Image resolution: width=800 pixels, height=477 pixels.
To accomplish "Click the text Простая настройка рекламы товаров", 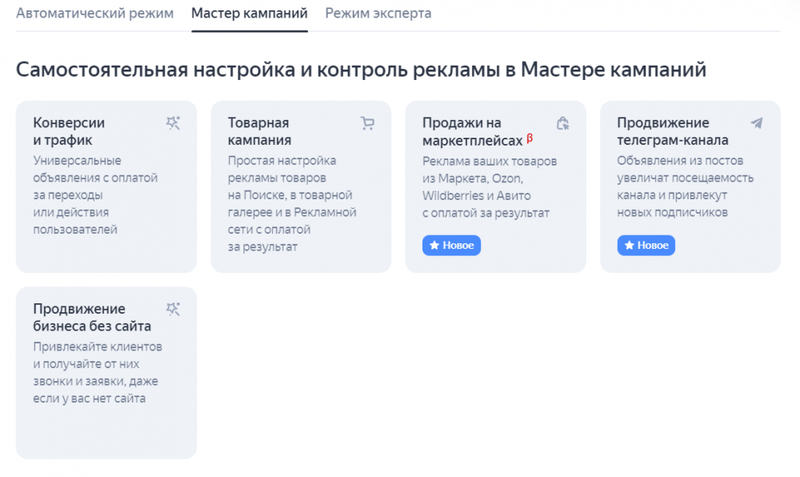I will tap(292, 204).
